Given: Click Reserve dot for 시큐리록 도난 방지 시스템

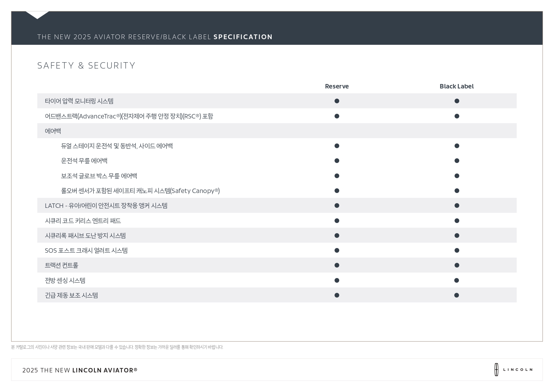Looking at the screenshot, I should click(x=337, y=236).
